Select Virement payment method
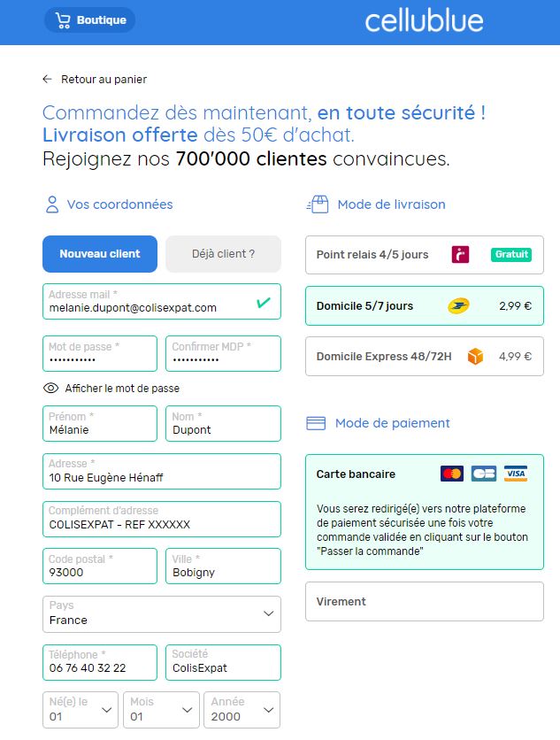Image resolution: width=560 pixels, height=740 pixels. coord(425,601)
